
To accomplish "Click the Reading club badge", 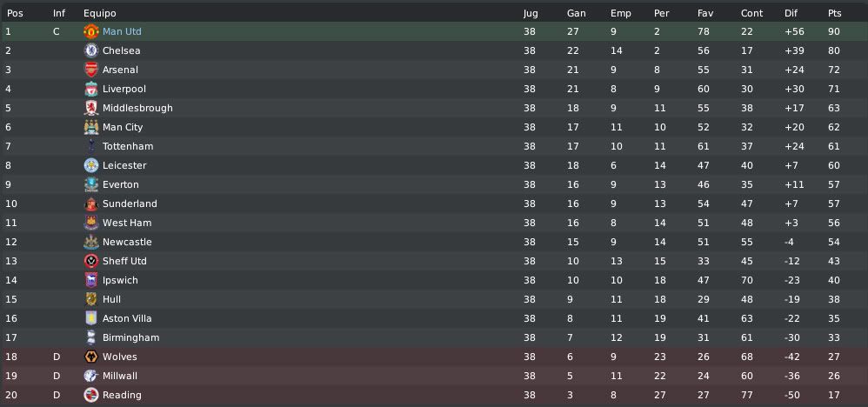I will click(90, 395).
